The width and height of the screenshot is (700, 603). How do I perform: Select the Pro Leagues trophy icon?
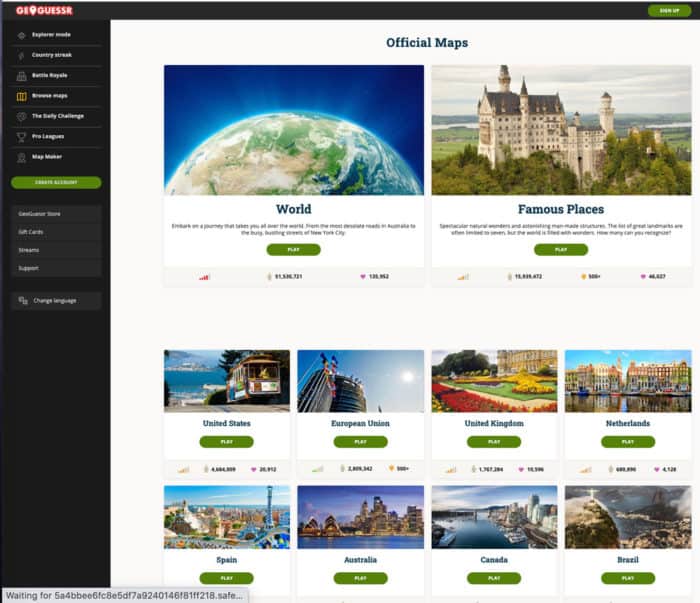click(21, 137)
